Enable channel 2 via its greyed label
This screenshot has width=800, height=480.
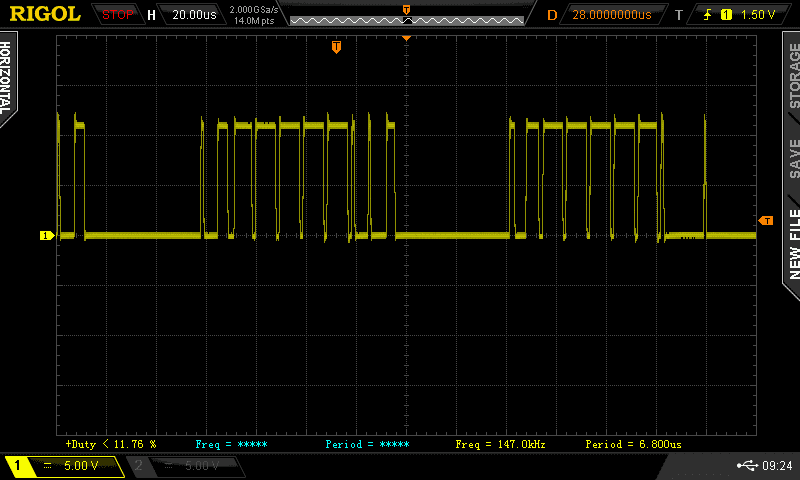coord(186,466)
